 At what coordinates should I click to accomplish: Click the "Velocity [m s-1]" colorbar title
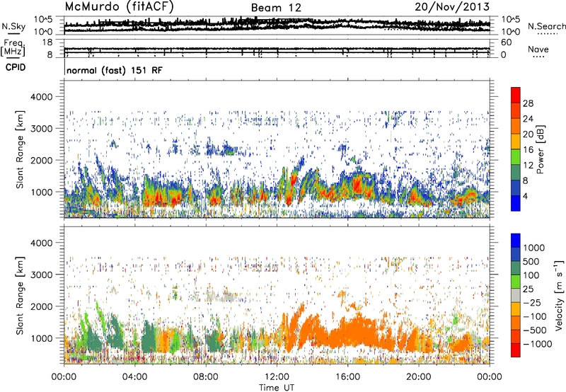[x=559, y=295]
